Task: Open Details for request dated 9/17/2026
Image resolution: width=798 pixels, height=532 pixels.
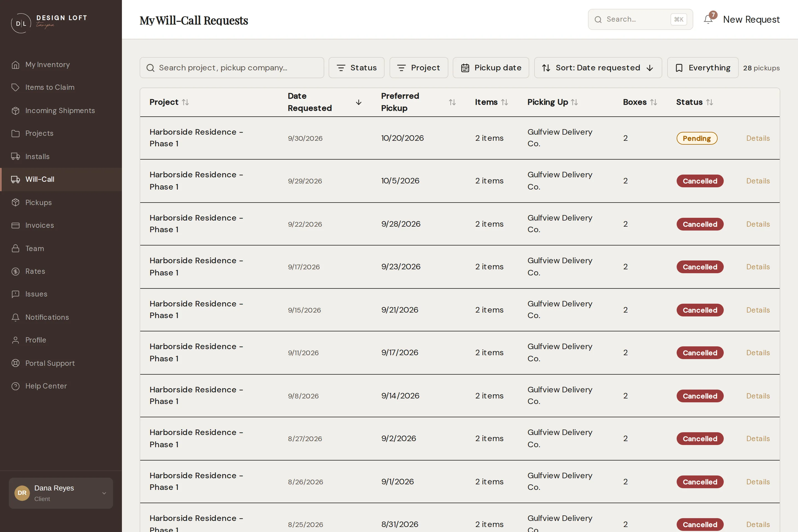Action: [x=758, y=267]
